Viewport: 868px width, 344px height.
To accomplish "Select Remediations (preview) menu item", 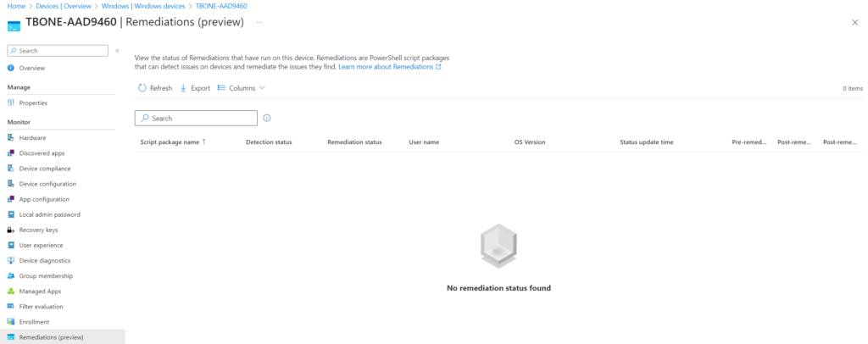I will (x=52, y=337).
